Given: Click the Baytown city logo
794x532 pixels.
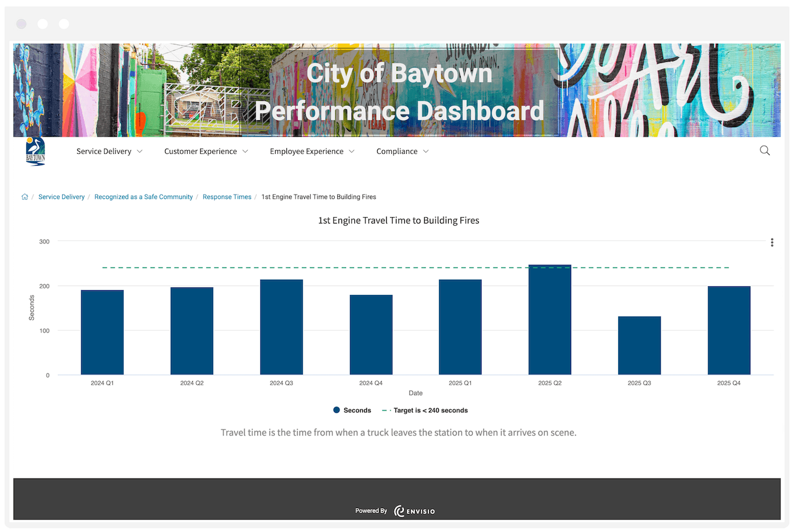Looking at the screenshot, I should pos(35,151).
